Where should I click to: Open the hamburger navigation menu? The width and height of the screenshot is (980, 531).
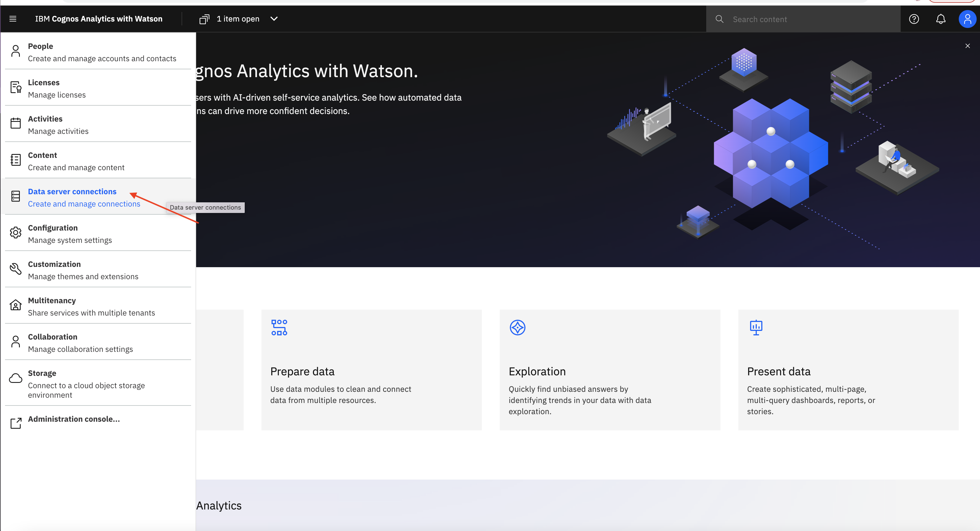point(13,19)
